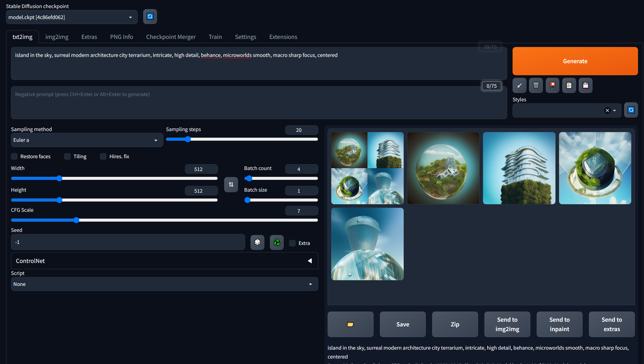644x364 pixels.
Task: Switch to the img2img tab
Action: (x=57, y=37)
